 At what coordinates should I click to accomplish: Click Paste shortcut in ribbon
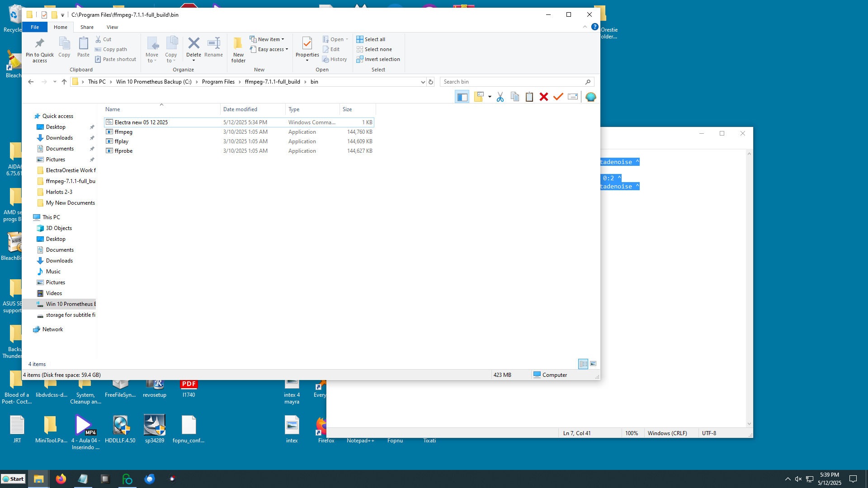(115, 59)
